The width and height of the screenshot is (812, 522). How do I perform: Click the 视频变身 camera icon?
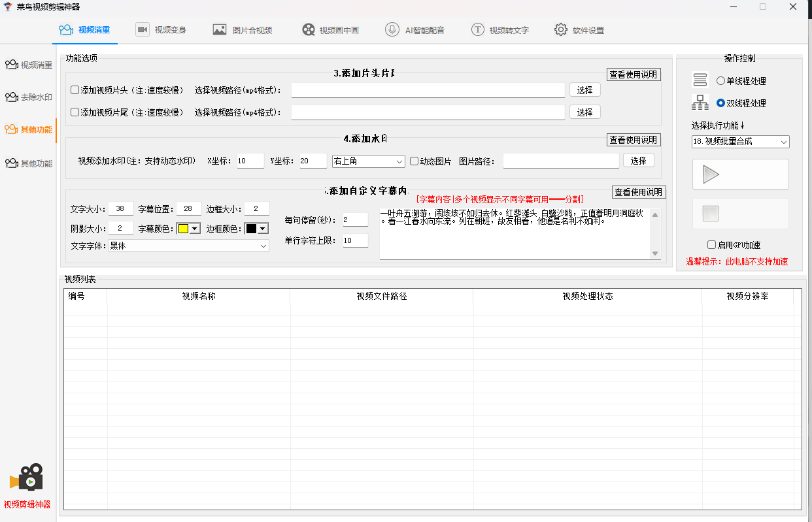[x=142, y=29]
